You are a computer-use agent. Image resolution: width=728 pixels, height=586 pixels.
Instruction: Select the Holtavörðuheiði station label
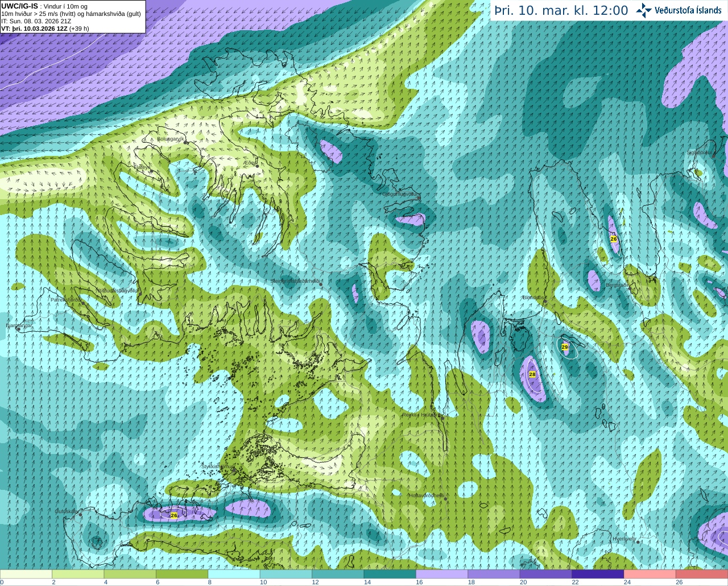coord(427,496)
